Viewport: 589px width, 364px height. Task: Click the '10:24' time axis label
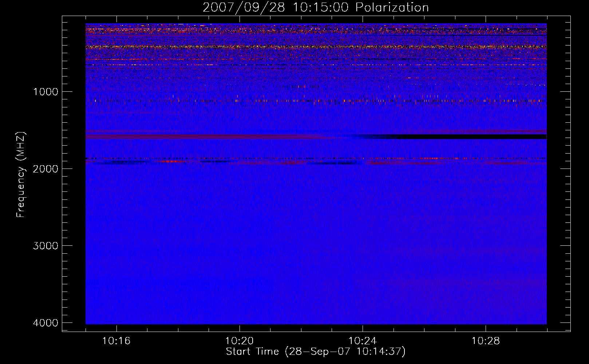[x=363, y=341]
